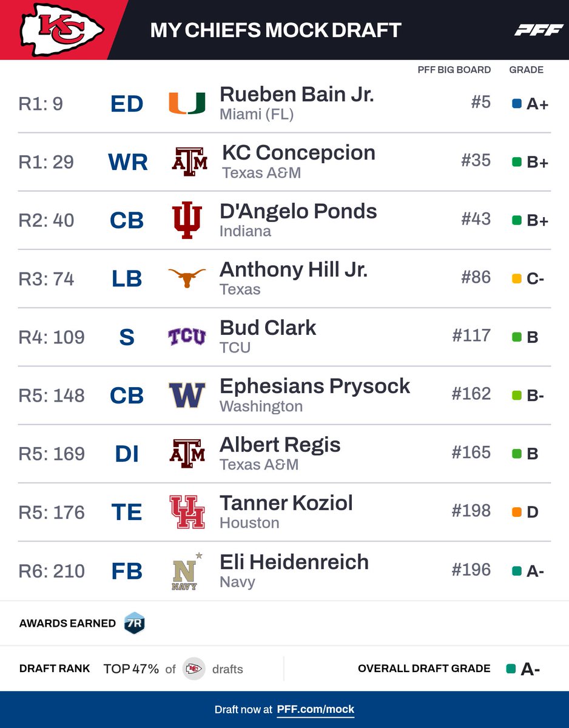Image resolution: width=569 pixels, height=728 pixels.
Task: Click the orange D grade color dot
Action: [517, 512]
